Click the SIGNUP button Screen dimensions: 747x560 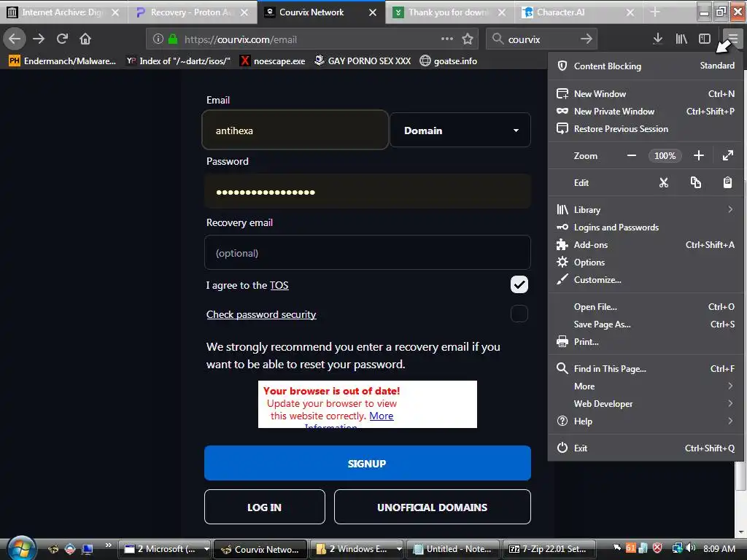coord(368,463)
